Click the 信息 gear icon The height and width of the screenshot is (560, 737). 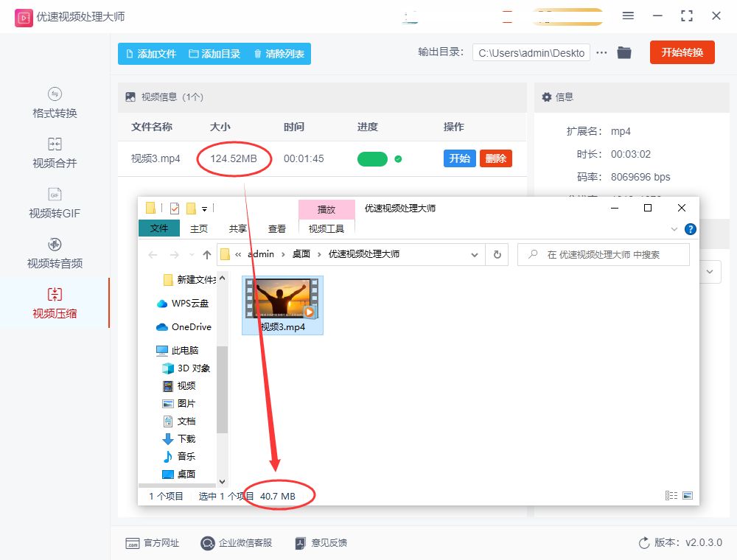click(547, 97)
